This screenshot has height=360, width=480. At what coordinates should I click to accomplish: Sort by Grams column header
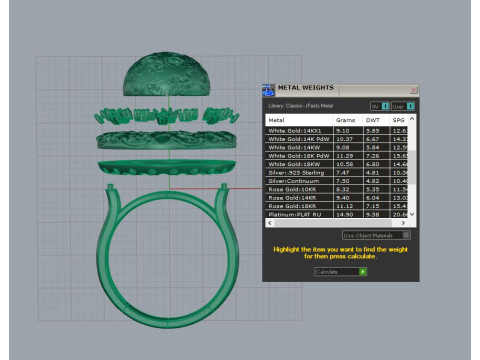[x=347, y=120]
